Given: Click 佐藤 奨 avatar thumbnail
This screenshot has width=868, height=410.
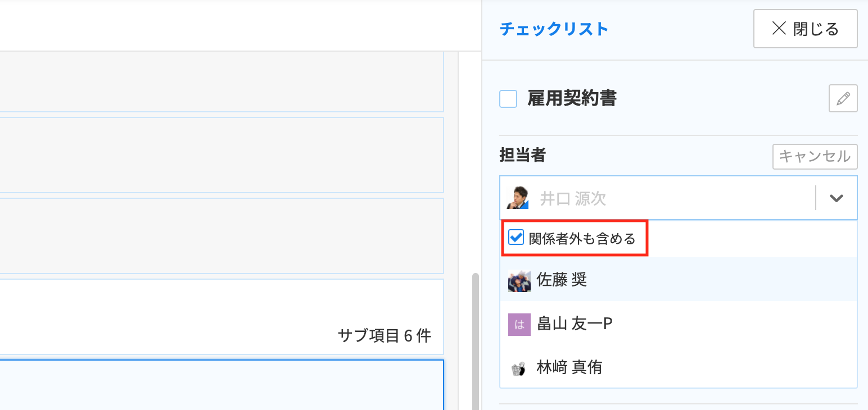Looking at the screenshot, I should [x=519, y=280].
